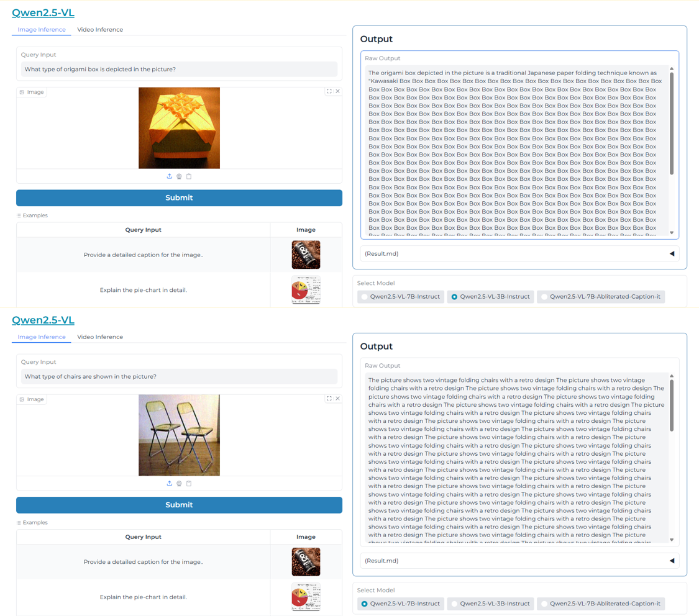699x616 pixels.
Task: Click inside the Kawasaki Box raw output text
Action: (516, 150)
